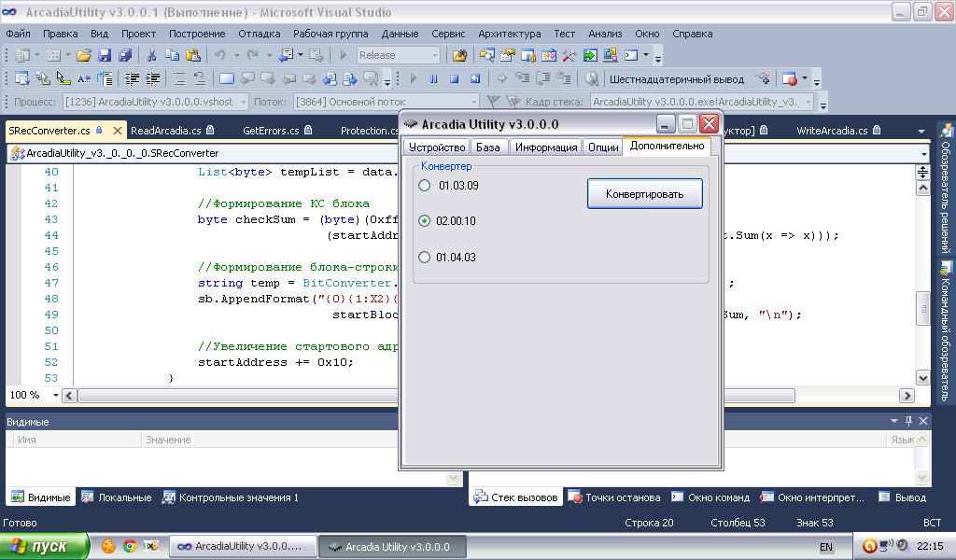The image size is (956, 560).
Task: Click the Конвертировать button
Action: tap(644, 194)
